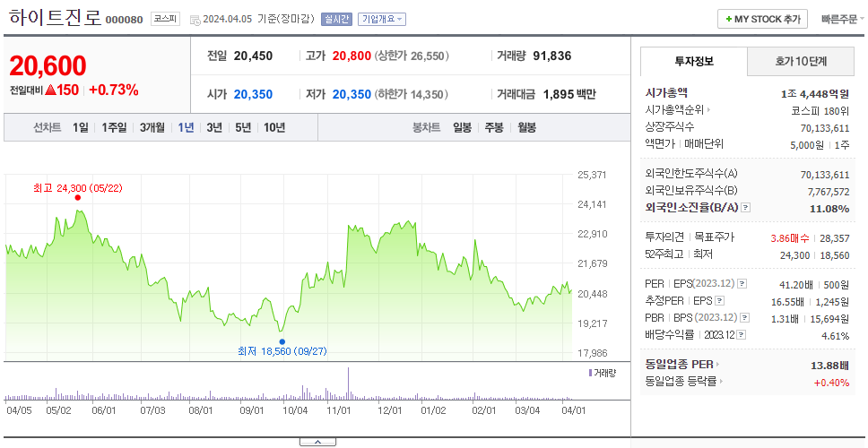868x448 pixels.
Task: Click help icon next to 배당수익률 2023.12
Action: [742, 335]
